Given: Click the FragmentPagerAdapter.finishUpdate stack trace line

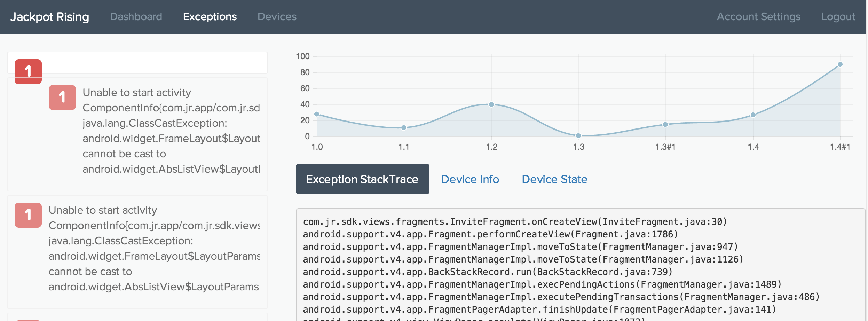Looking at the screenshot, I should pos(540,310).
